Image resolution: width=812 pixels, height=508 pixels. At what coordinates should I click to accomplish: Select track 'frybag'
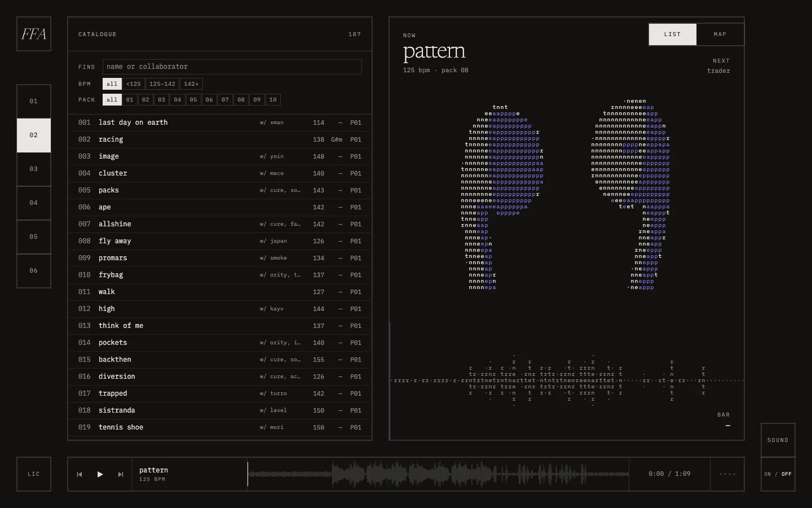coord(220,275)
